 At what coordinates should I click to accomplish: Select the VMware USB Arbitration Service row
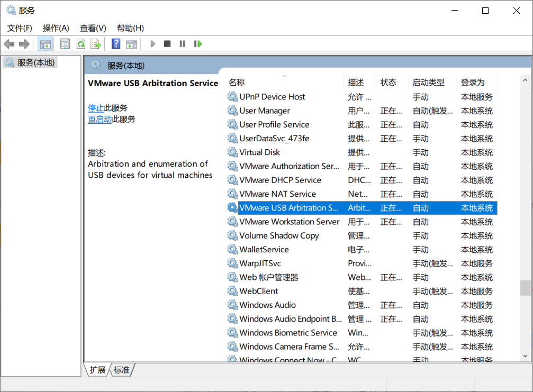[362, 208]
